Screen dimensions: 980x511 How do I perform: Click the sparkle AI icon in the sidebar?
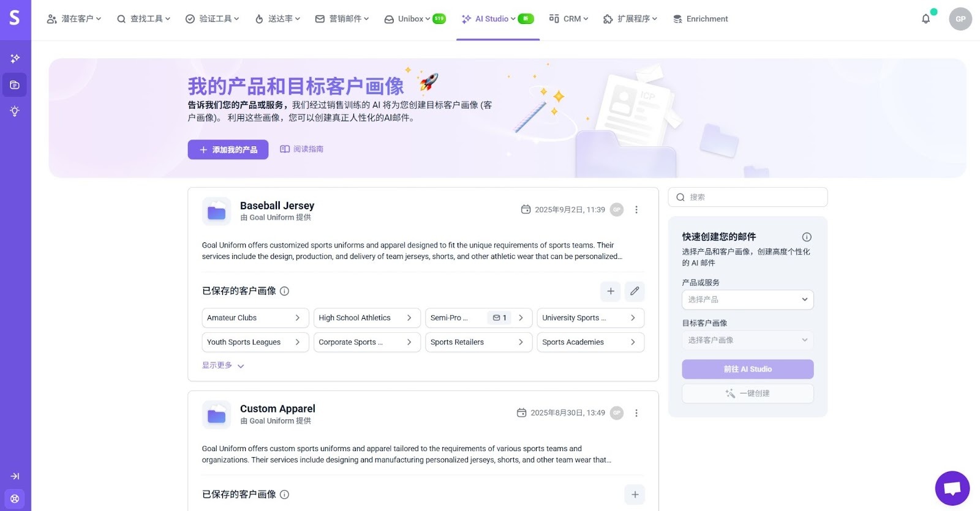pos(15,59)
